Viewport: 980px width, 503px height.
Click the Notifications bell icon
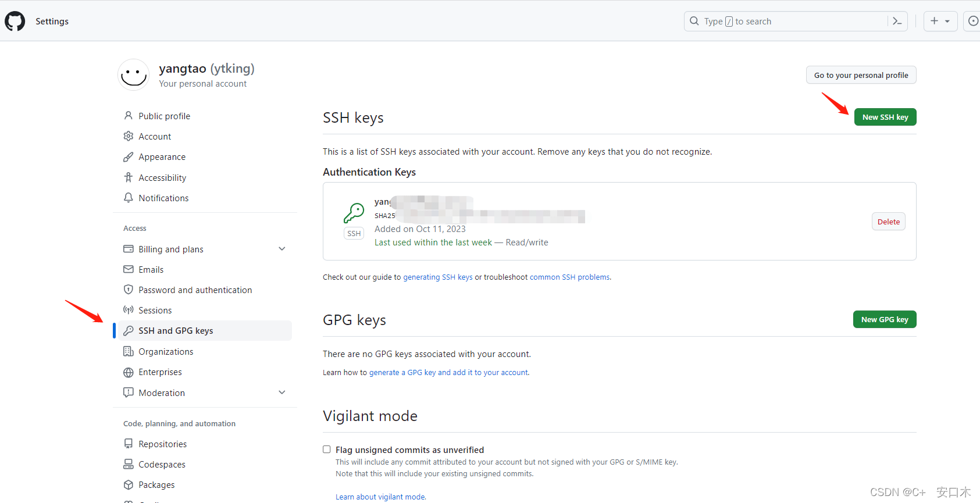click(x=129, y=198)
